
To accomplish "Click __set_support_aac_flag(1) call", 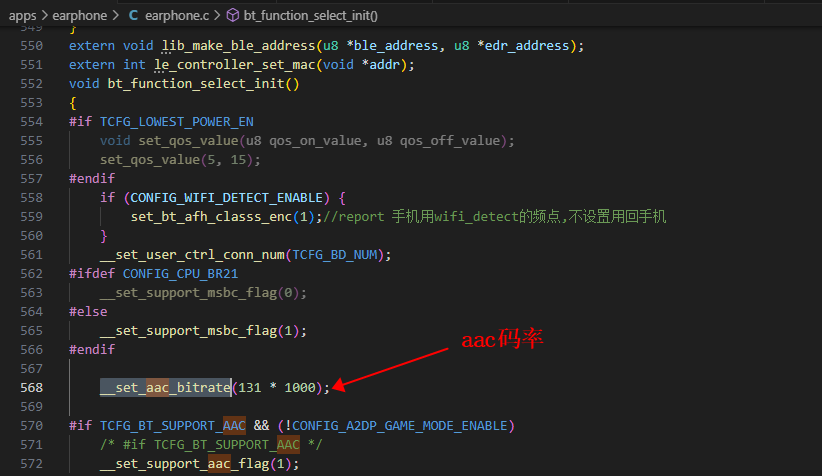I will tap(199, 463).
